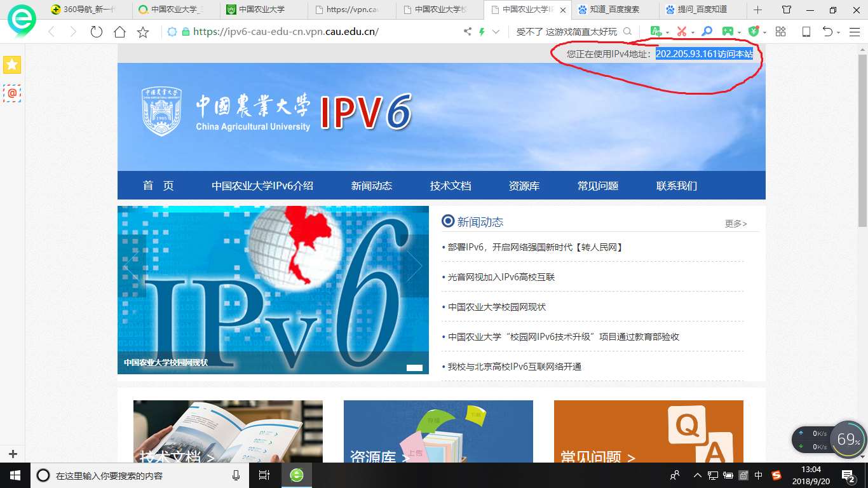This screenshot has height=488, width=868.
Task: Click the blue 资源库 image card
Action: [438, 431]
